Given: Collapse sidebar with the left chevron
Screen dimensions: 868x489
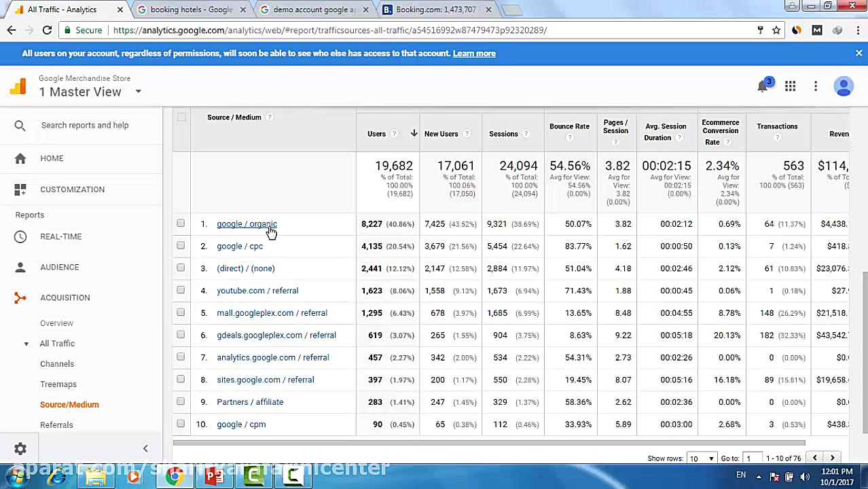Looking at the screenshot, I should pos(145,448).
